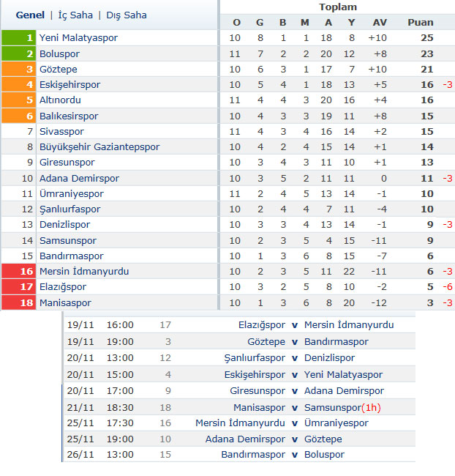The width and height of the screenshot is (455, 476).
Task: Click Manisaspor's red -3 point deduction
Action: click(448, 303)
